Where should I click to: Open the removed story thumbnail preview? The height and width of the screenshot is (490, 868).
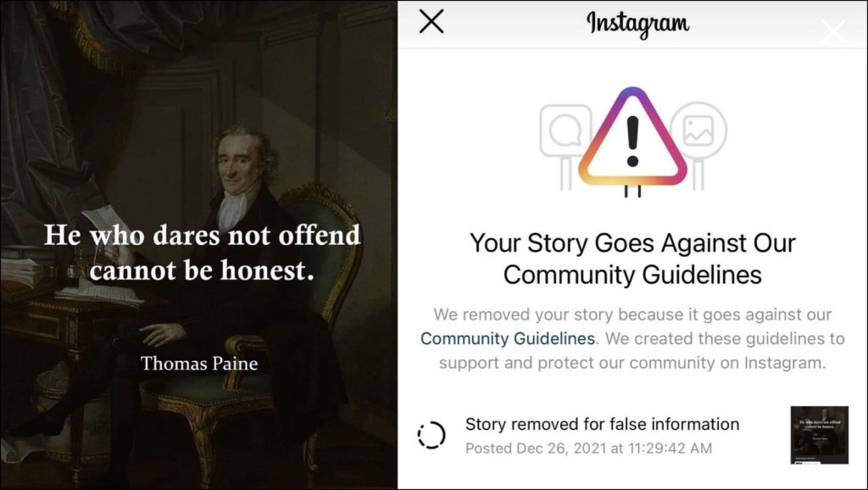(820, 435)
